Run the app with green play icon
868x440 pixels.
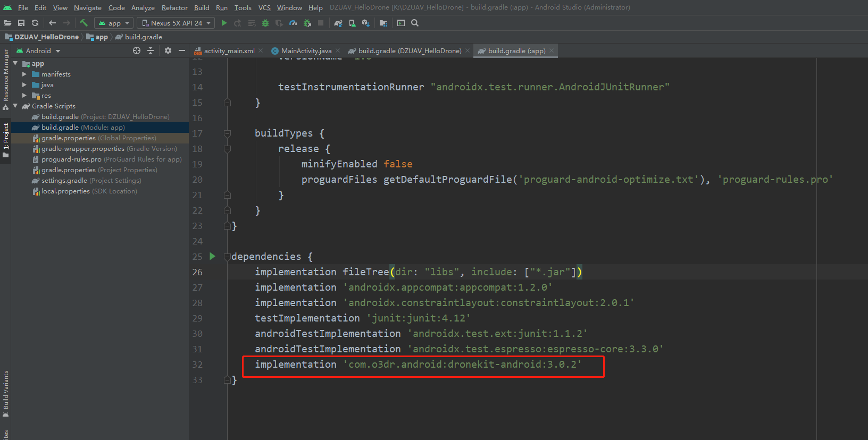click(x=224, y=23)
